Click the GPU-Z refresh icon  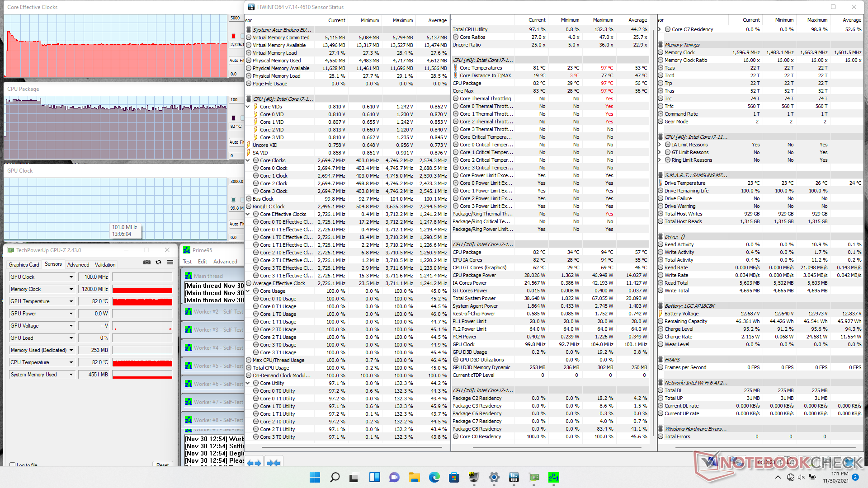coord(158,262)
